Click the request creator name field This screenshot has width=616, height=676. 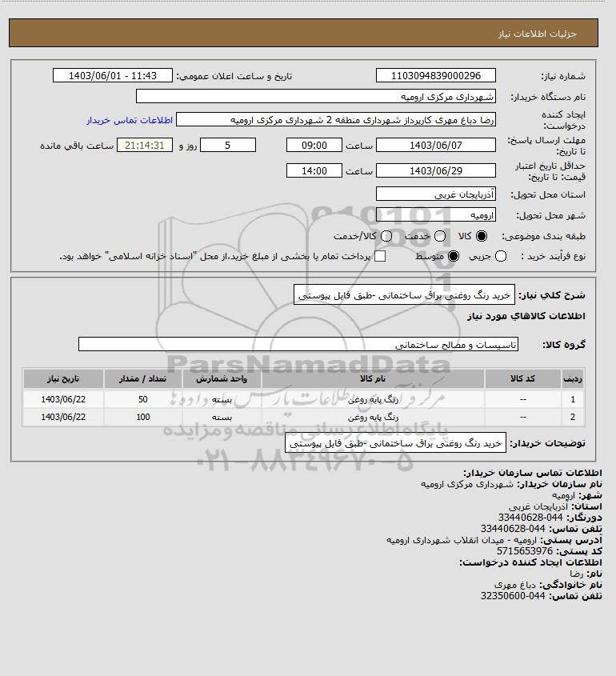point(336,120)
